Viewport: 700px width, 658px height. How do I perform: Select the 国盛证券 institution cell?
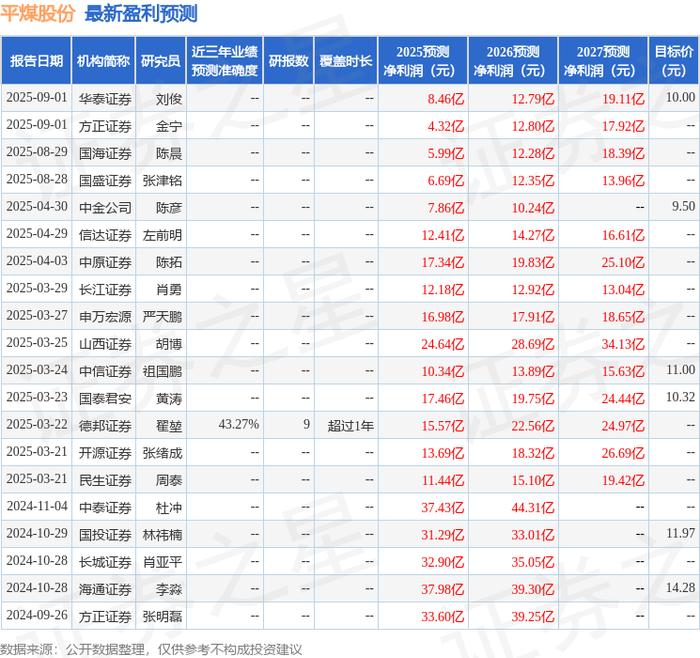point(105,180)
